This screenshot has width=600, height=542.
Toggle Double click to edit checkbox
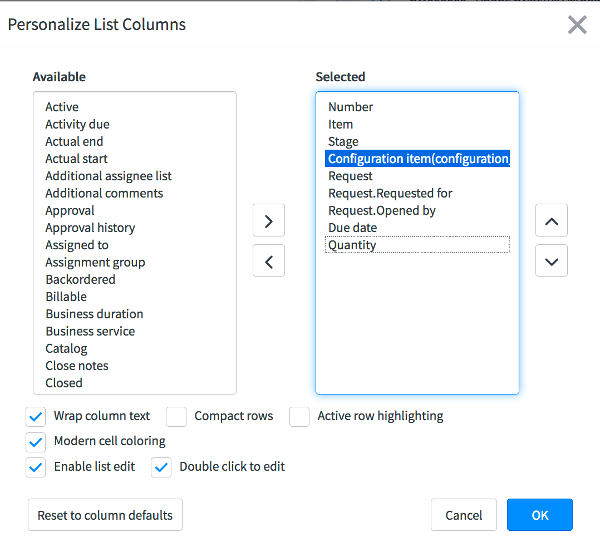point(162,467)
